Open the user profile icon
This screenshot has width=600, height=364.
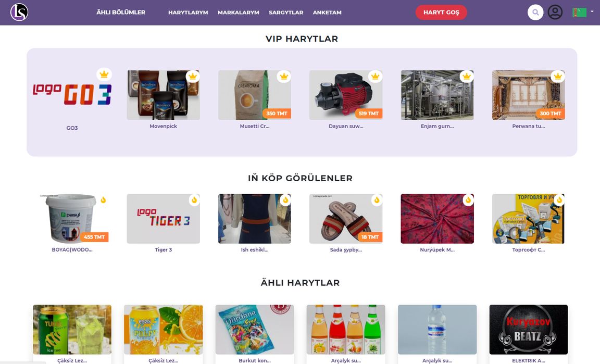555,12
